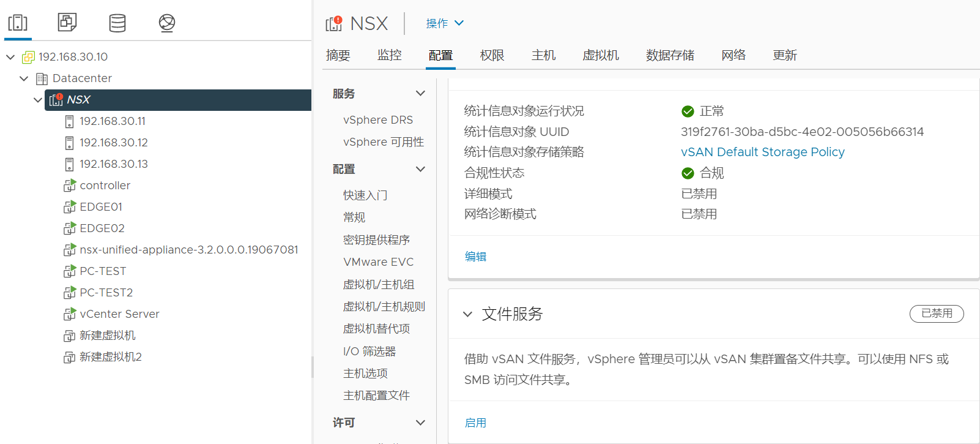The image size is (980, 444).
Task: Open VMs and Templates inventory view icon
Action: 67,23
